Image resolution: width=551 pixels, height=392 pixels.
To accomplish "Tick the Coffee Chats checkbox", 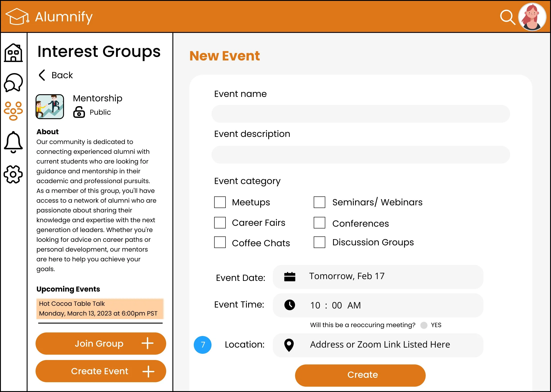I will point(220,242).
